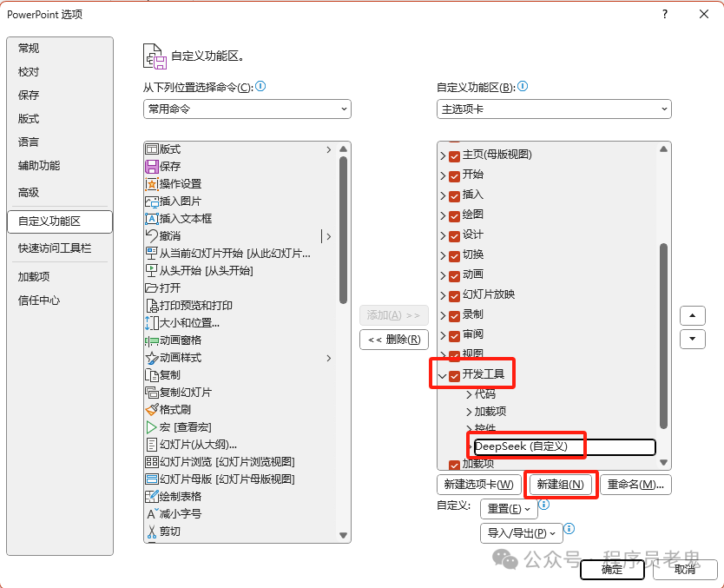This screenshot has width=724, height=588.
Task: Click the Save command icon
Action: pos(151,166)
